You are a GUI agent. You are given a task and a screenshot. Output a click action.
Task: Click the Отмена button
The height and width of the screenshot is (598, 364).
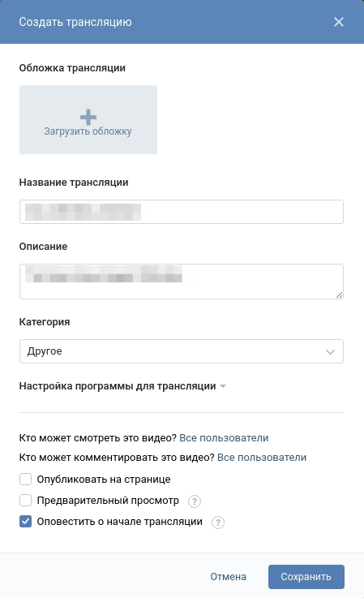tap(229, 577)
